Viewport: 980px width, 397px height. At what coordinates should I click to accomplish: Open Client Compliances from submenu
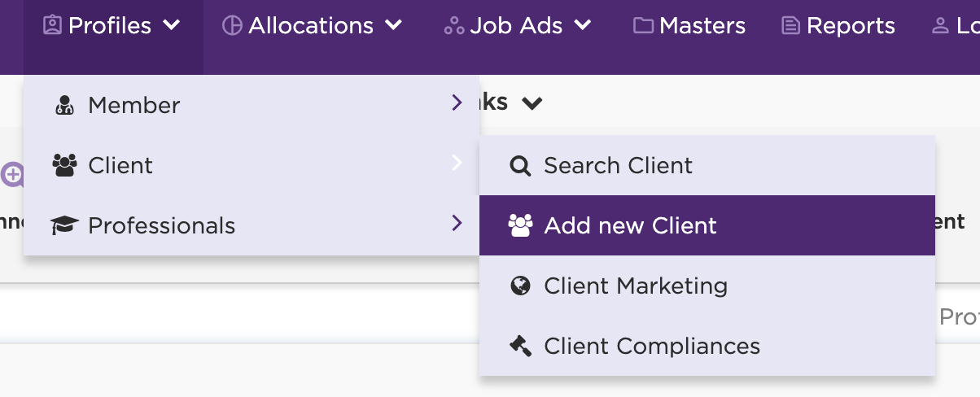707,346
